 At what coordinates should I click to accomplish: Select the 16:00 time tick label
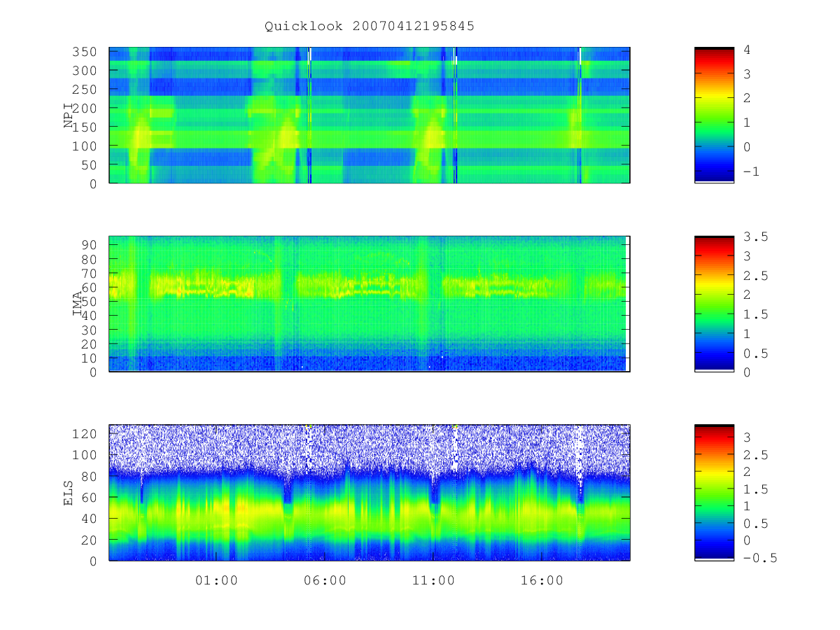coord(542,580)
